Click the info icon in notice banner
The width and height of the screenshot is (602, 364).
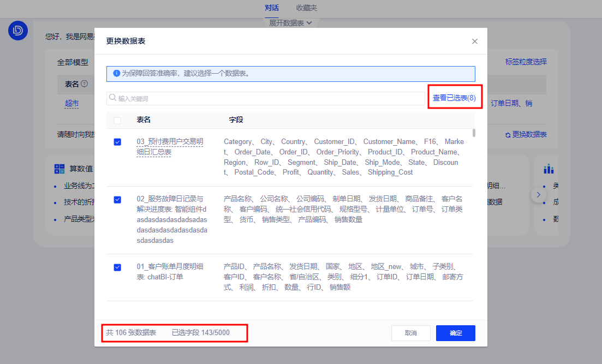(x=116, y=73)
